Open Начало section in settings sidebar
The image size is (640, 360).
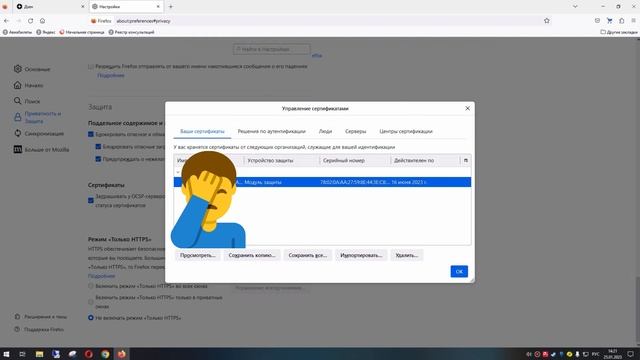tap(29, 85)
